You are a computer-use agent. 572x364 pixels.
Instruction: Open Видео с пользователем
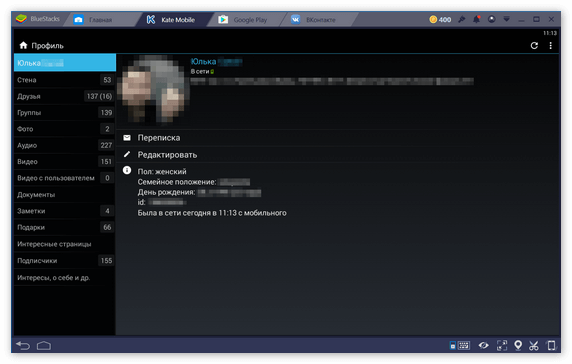coord(65,178)
